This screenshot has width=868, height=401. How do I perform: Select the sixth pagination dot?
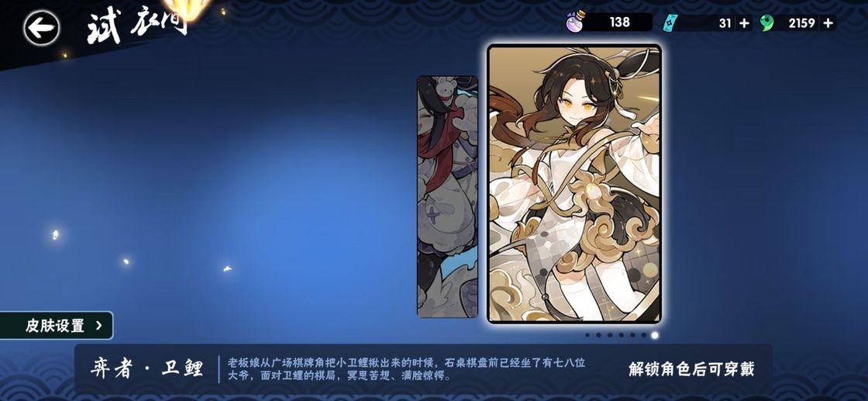tap(643, 335)
